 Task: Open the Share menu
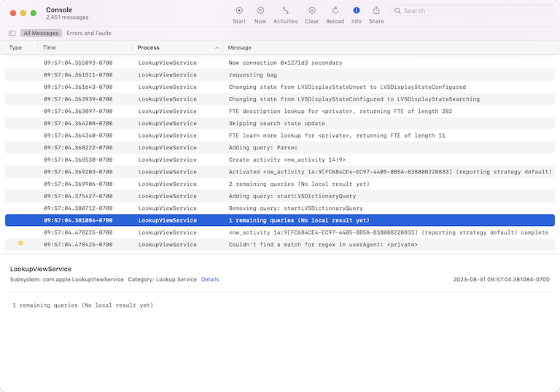376,15
